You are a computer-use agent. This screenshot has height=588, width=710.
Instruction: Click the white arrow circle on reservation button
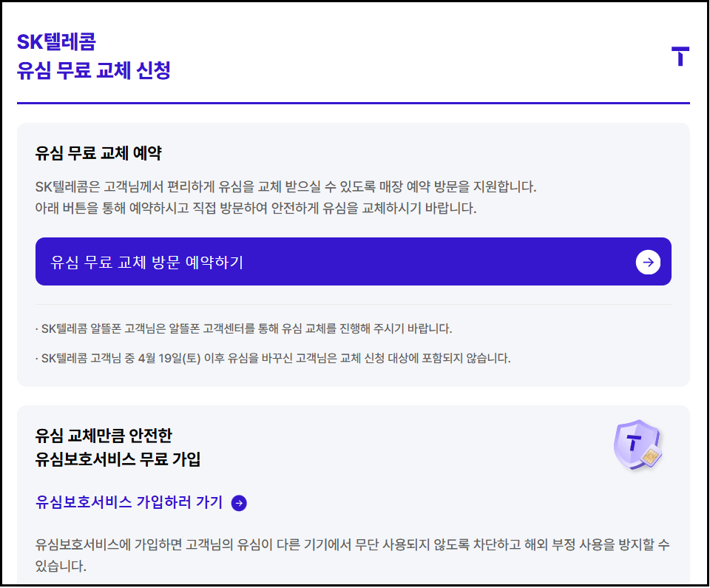coord(648,262)
